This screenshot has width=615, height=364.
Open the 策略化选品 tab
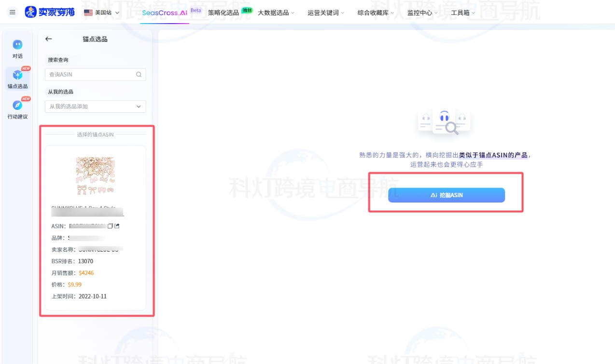[x=224, y=13]
